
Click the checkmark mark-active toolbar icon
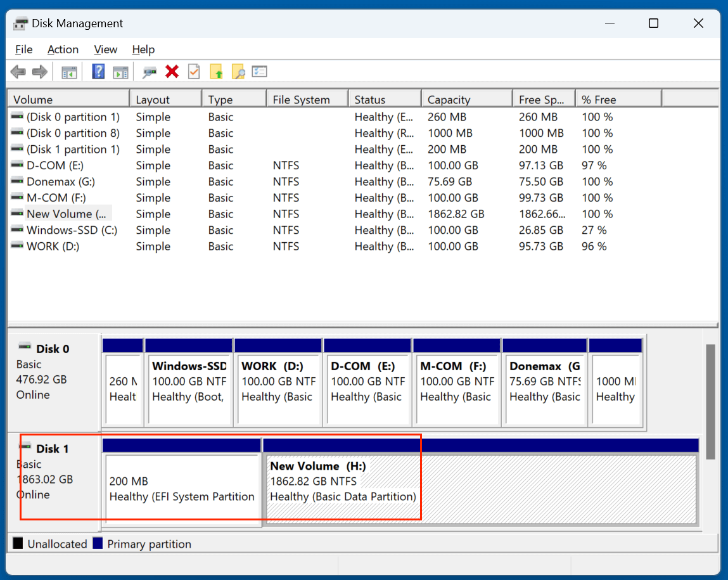tap(194, 71)
